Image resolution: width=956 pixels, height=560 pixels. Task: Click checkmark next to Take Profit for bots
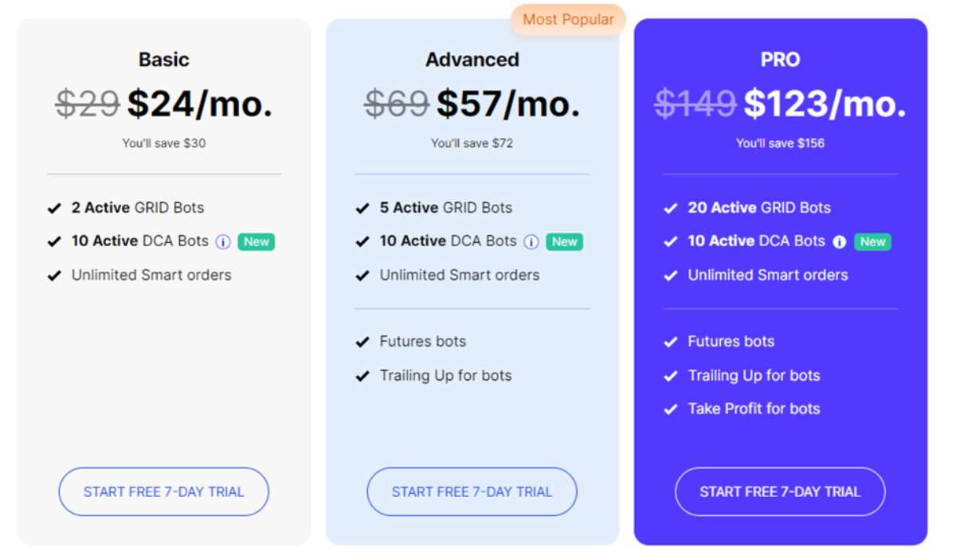671,409
